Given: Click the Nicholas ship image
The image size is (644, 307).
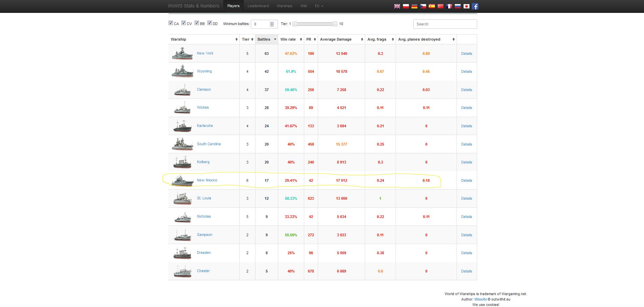Looking at the screenshot, I should 182,217.
